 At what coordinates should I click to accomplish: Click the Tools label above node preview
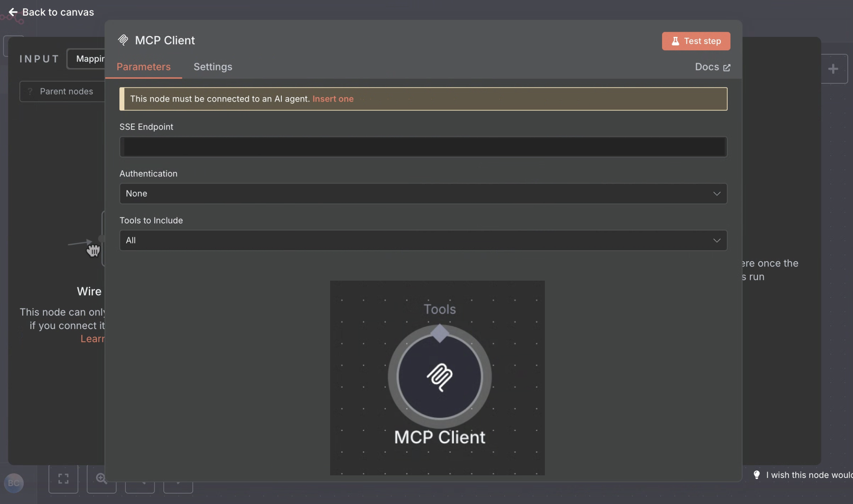pos(440,309)
